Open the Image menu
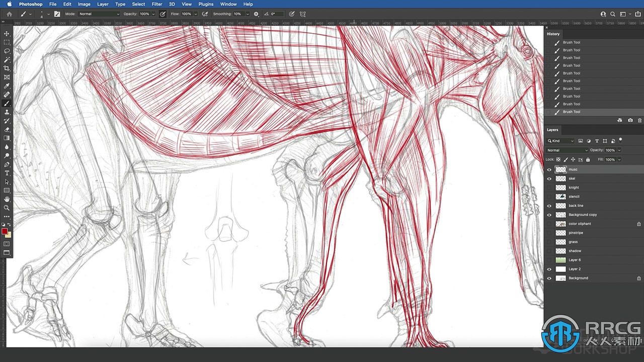Screen dimensions: 644x362 (x=84, y=4)
